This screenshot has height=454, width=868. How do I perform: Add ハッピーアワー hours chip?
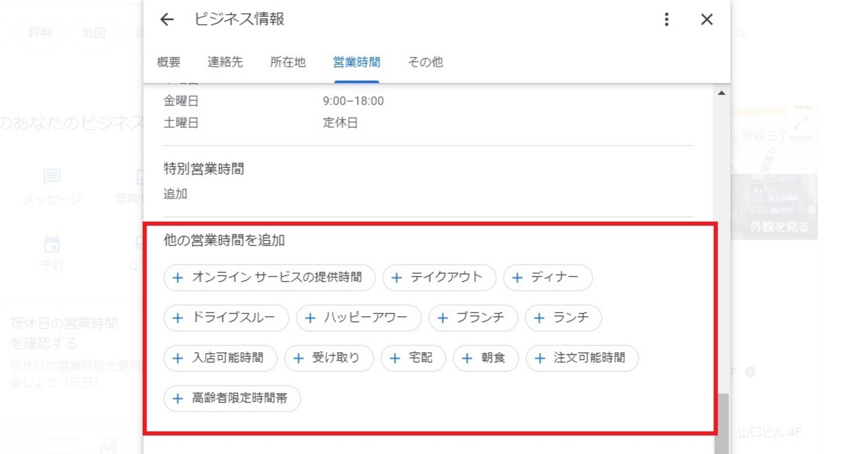tap(359, 318)
